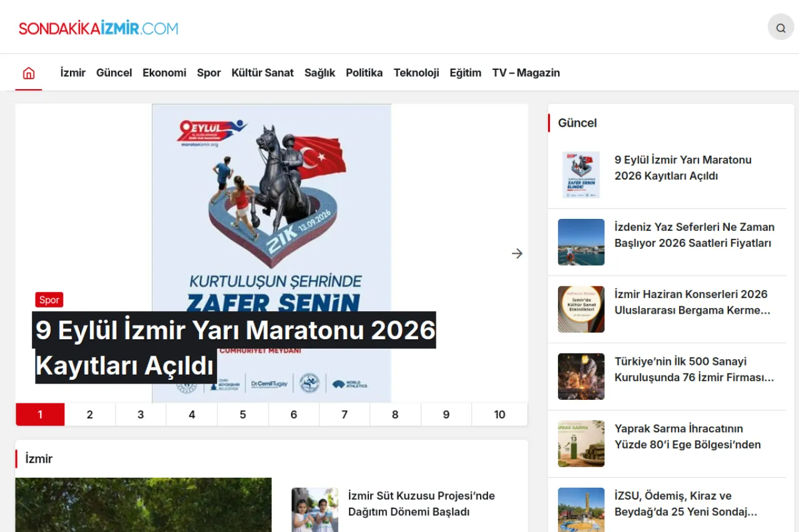
Task: Click the red Spor category badge
Action: pos(49,300)
